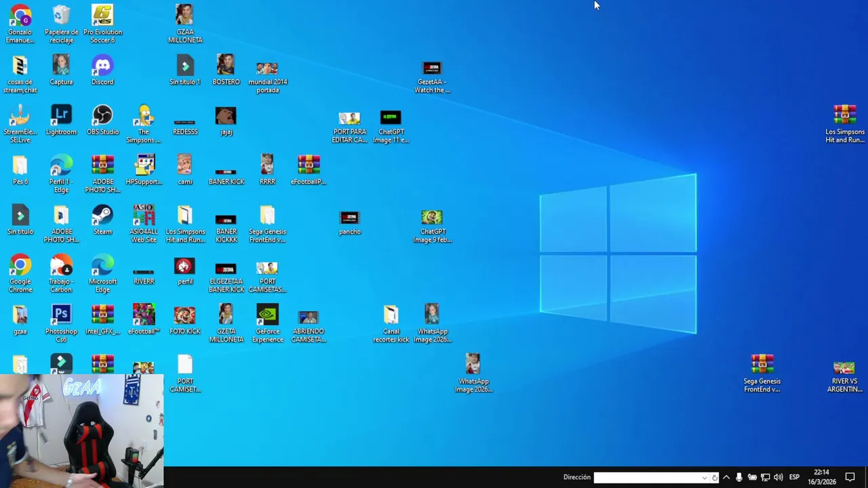
Task: Select the BOSTERO image file
Action: pos(226,70)
